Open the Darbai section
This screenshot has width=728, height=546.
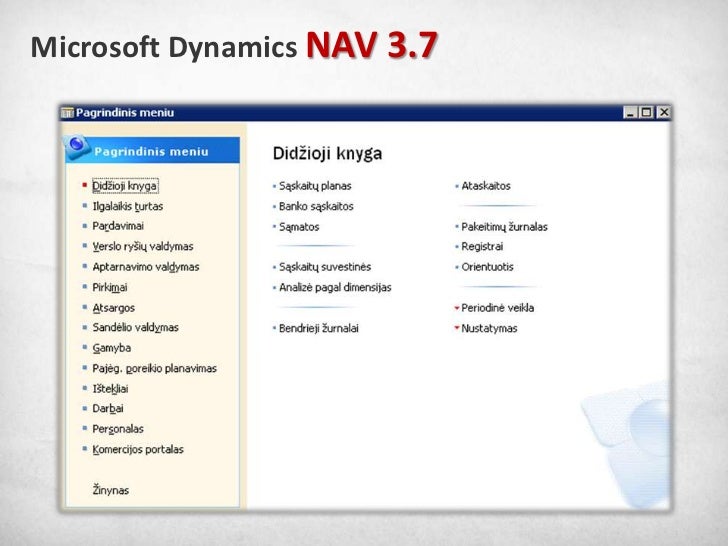coord(108,409)
